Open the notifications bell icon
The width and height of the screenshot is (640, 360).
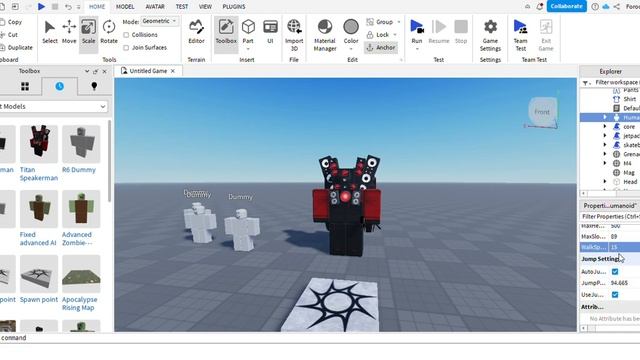540,7
